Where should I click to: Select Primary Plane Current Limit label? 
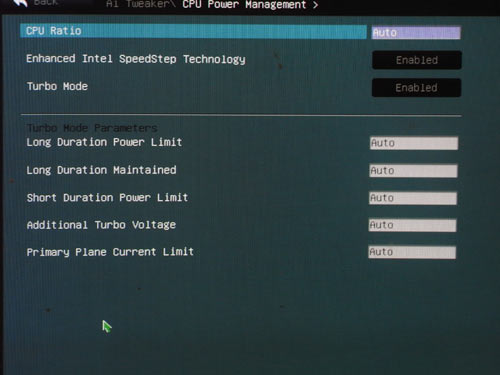[110, 252]
